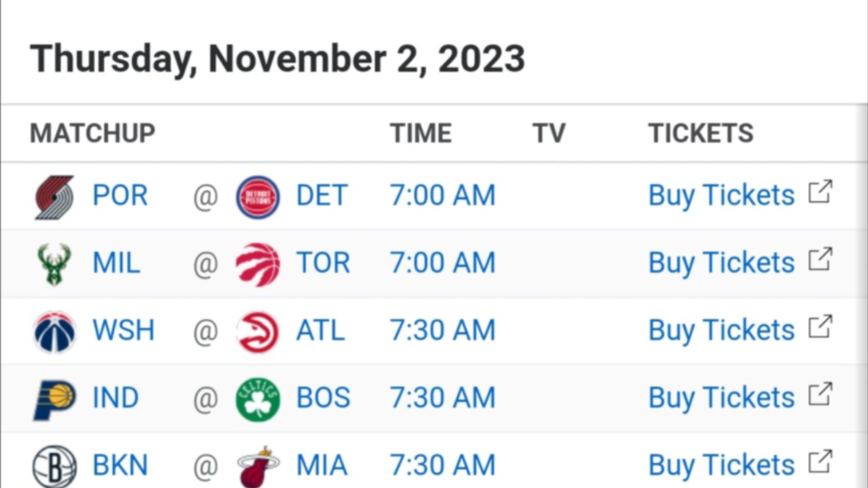Select the Miami Heat logo
This screenshot has width=868, height=488.
click(x=258, y=467)
